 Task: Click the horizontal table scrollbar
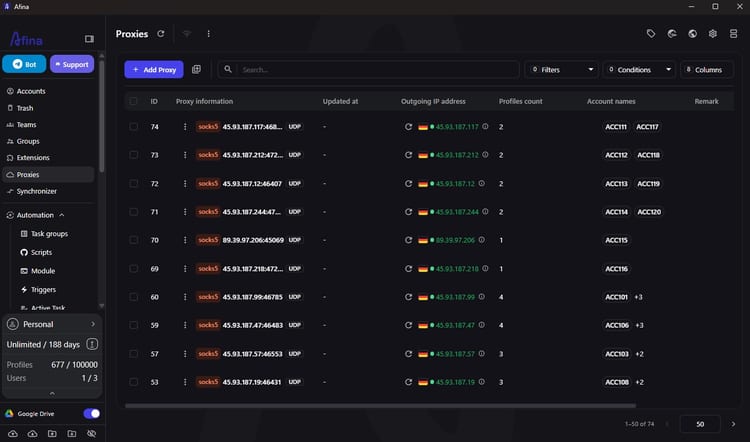380,406
